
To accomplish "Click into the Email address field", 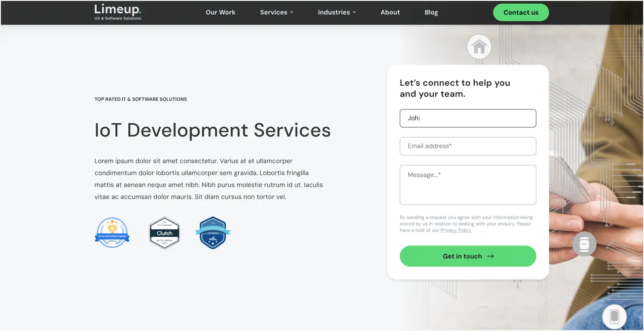I will click(x=468, y=146).
